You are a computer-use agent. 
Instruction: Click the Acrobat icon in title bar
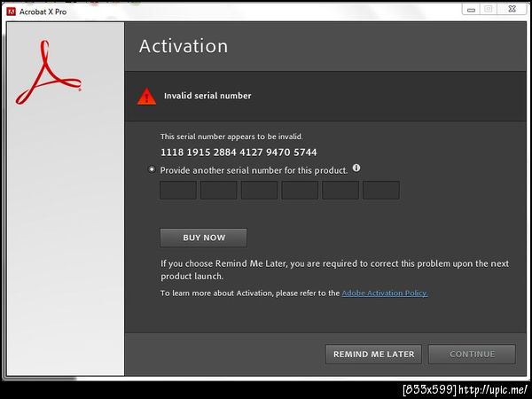pos(12,12)
